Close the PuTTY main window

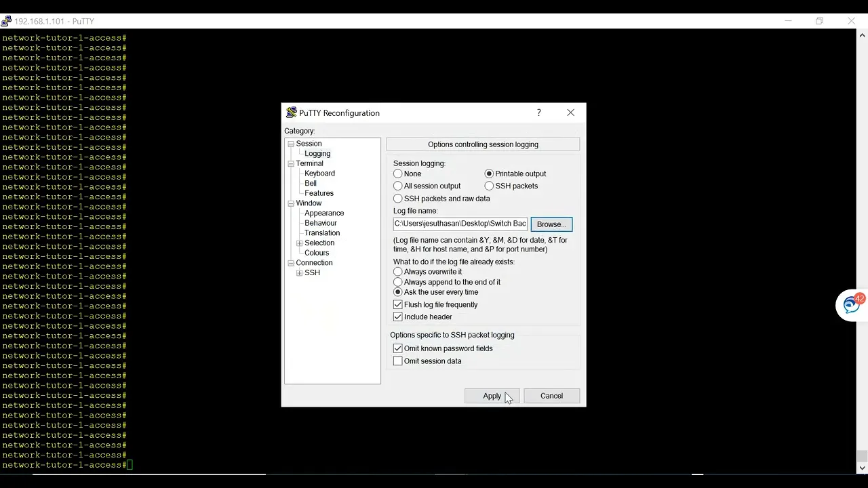tap(852, 21)
